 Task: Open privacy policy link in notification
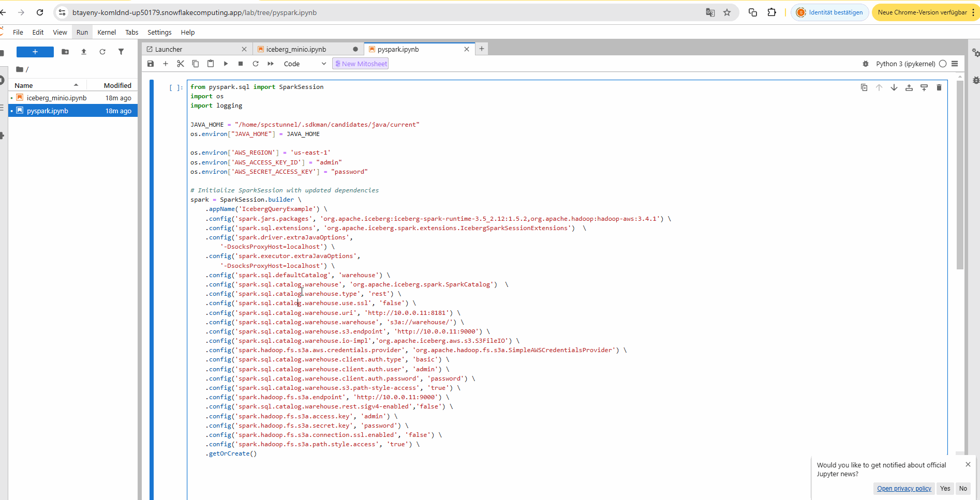click(903, 488)
